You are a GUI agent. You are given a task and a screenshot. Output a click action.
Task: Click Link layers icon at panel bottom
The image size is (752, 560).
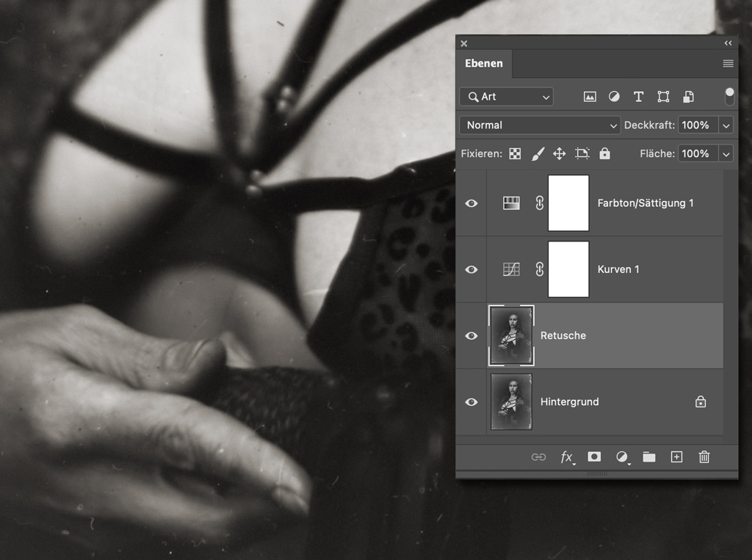pyautogui.click(x=538, y=457)
